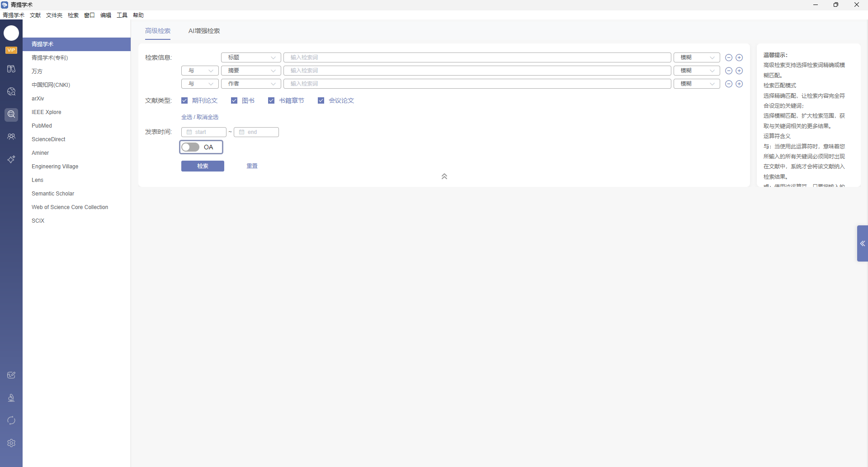
Task: Select Web of Science Core Collection
Action: tap(77, 207)
